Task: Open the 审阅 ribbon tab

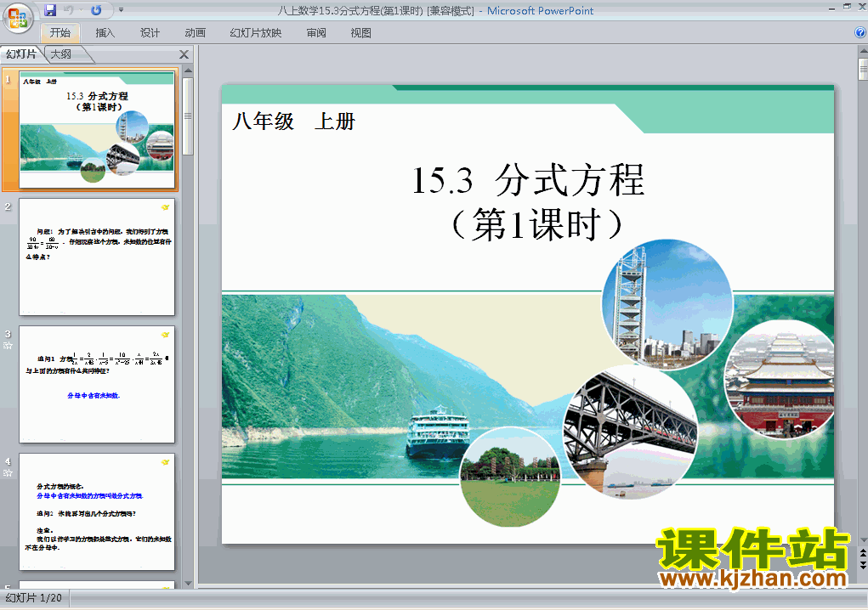Action: (x=316, y=32)
